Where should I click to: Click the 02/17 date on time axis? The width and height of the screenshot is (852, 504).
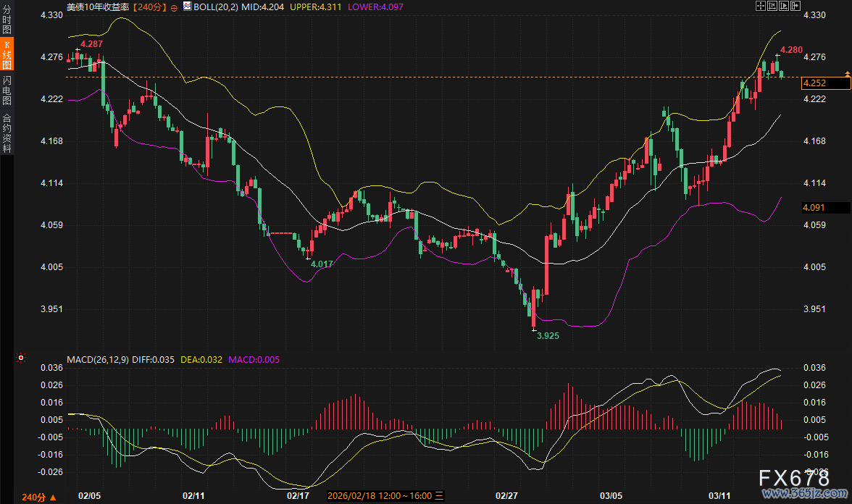(x=298, y=495)
